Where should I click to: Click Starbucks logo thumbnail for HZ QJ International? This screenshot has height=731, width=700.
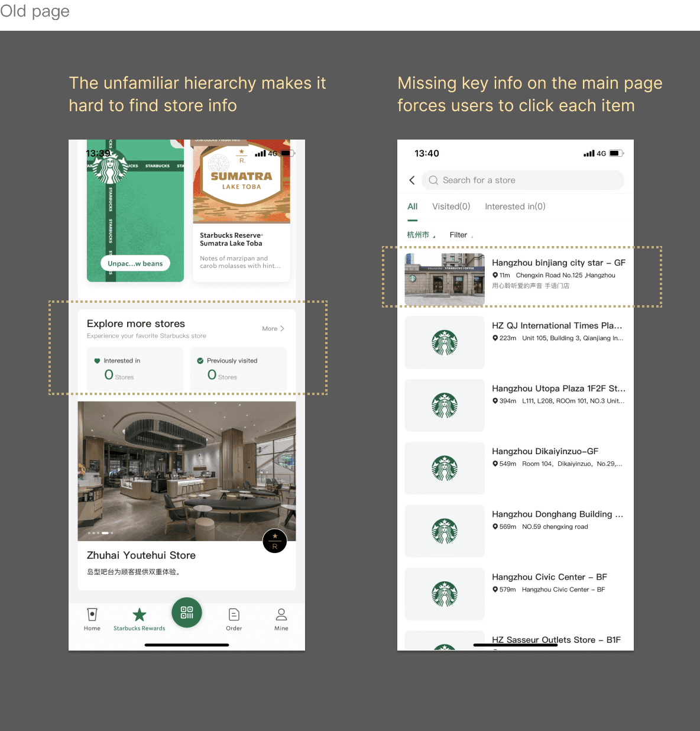tap(445, 342)
